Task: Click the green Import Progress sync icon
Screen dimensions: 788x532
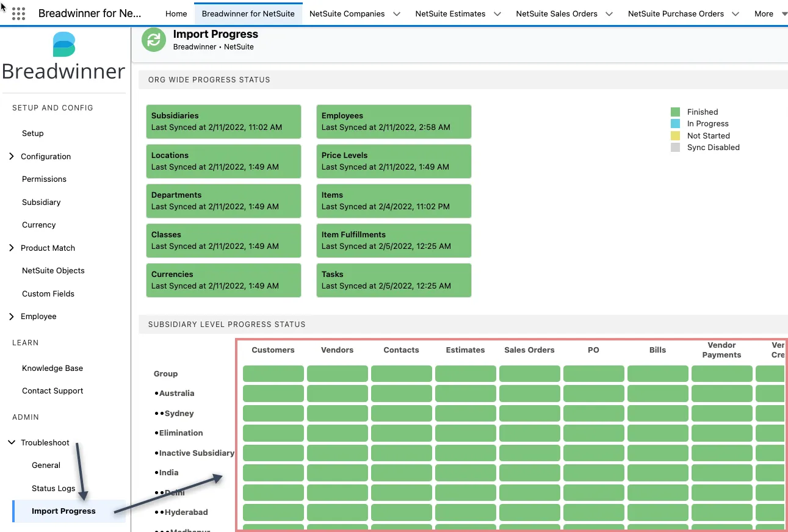Action: click(x=154, y=40)
